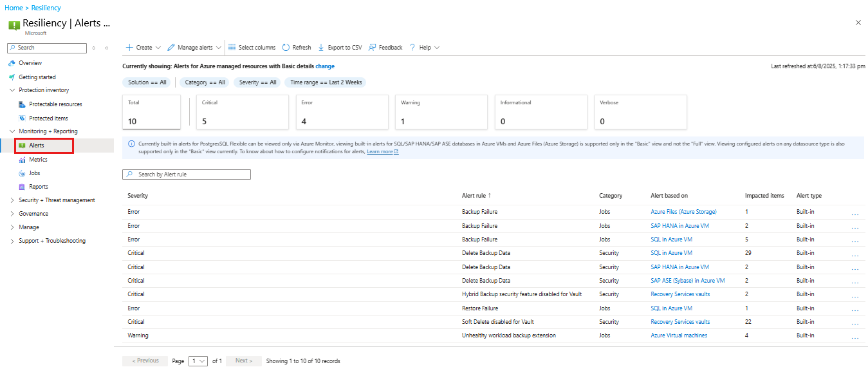
Task: Open Protectable resources in the sidebar
Action: (x=55, y=104)
